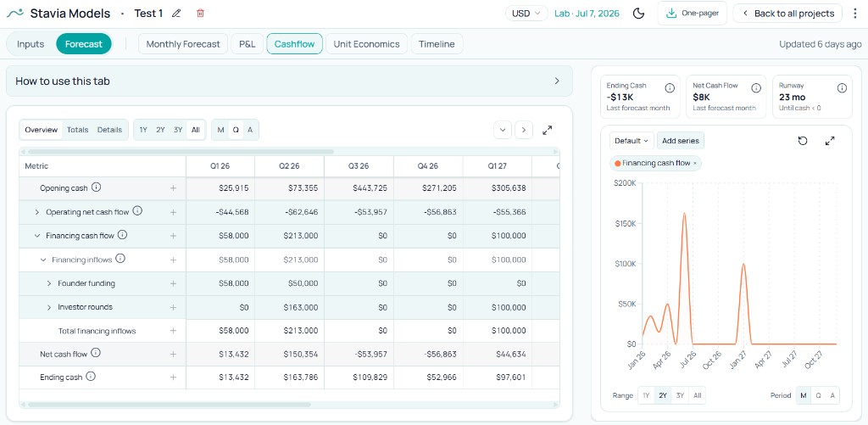Switch table to Totals view

click(77, 130)
